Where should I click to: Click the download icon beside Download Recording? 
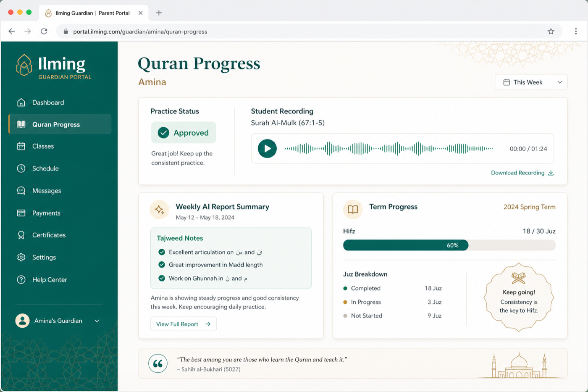tap(551, 173)
